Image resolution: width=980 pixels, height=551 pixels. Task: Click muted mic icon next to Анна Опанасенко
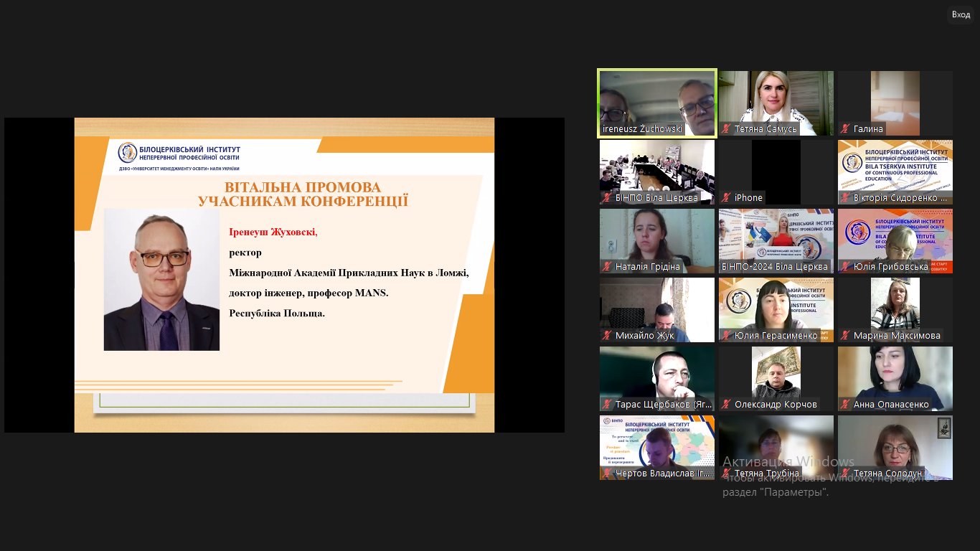coord(846,405)
